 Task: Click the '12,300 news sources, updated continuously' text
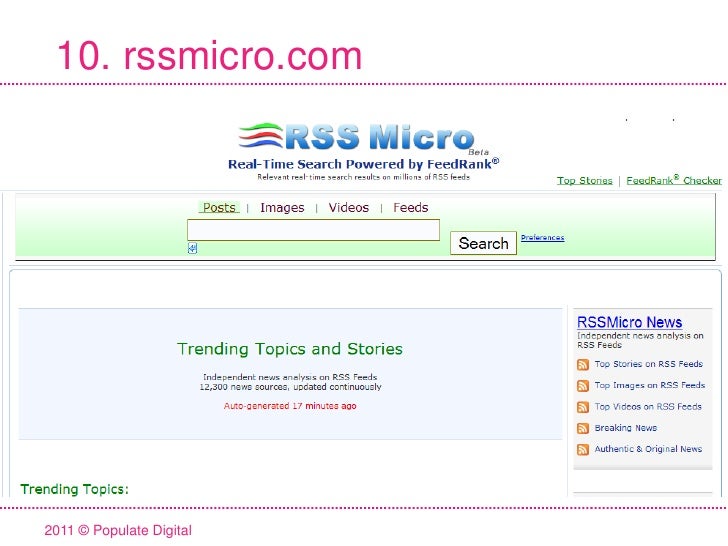[290, 387]
